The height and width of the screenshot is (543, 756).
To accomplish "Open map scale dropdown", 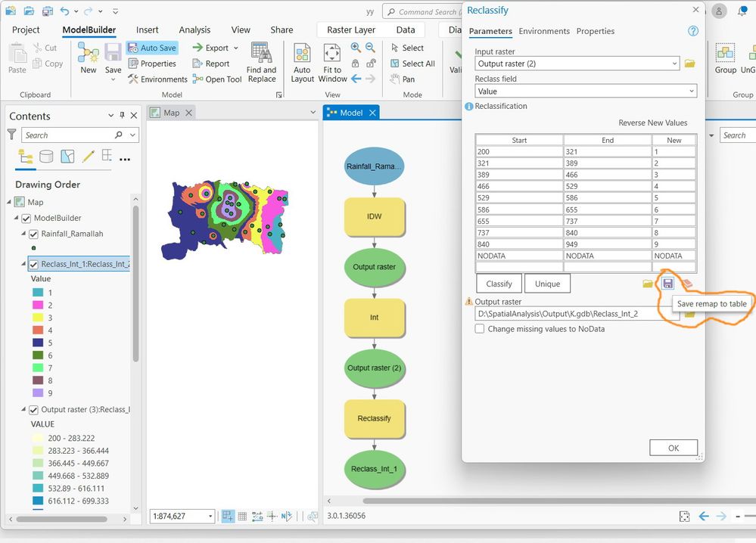I will click(x=210, y=516).
